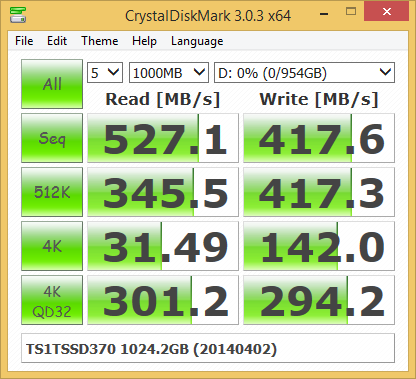The height and width of the screenshot is (379, 416).
Task: Select the Seq read result 527.1
Action: [x=163, y=138]
